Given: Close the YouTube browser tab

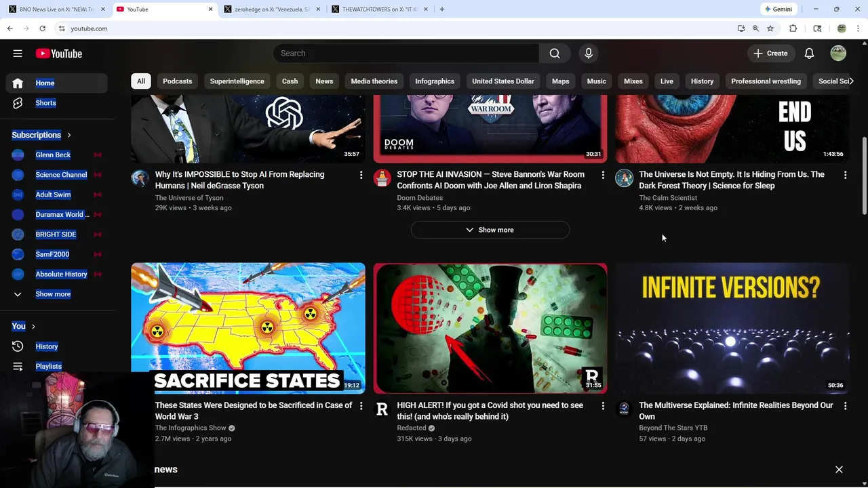Looking at the screenshot, I should coord(210,9).
